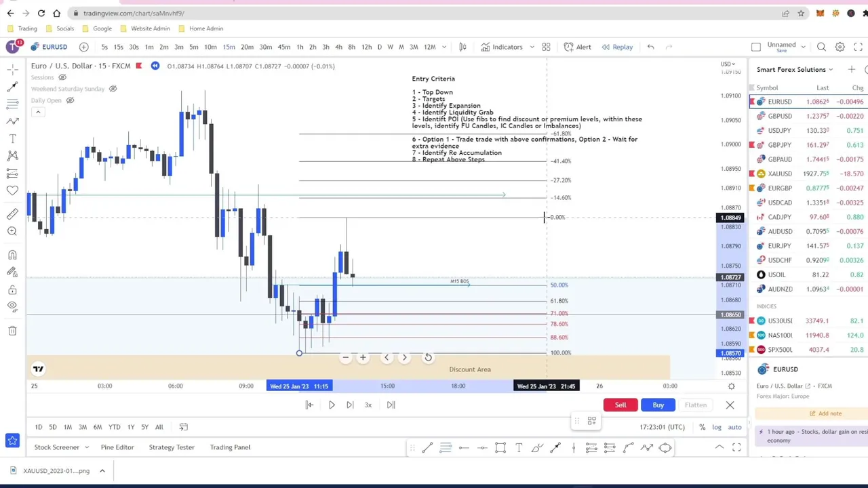Open the Smart Forex Solutions watchlist dropdown
Image resolution: width=868 pixels, height=488 pixels.
795,69
